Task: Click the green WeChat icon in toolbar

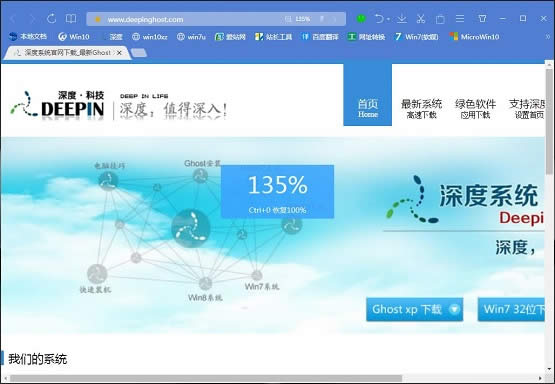Action: click(x=361, y=18)
